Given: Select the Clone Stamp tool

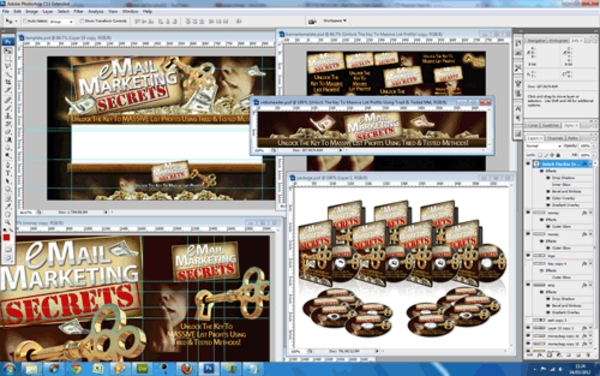Looking at the screenshot, I should pyautogui.click(x=8, y=116).
